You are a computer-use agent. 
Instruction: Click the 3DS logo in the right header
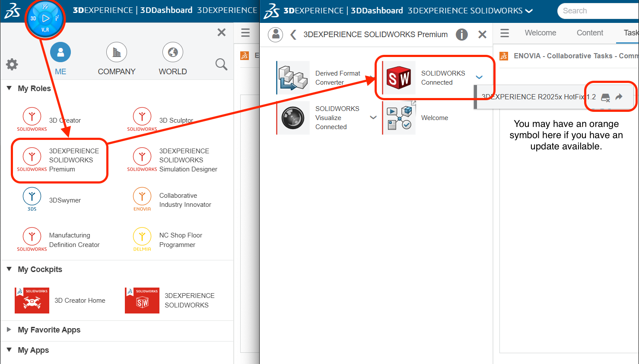click(271, 11)
